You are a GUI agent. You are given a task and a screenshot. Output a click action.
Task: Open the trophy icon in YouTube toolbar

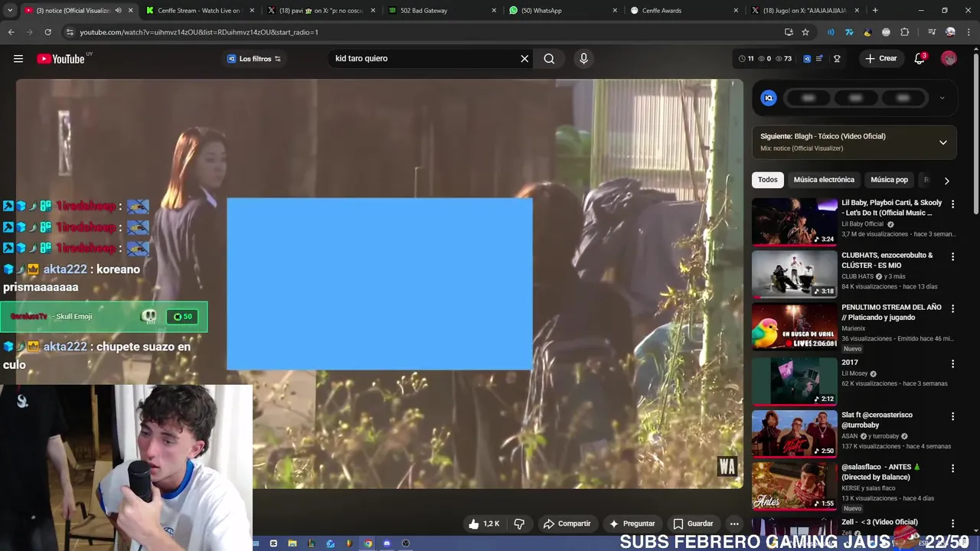click(x=837, y=59)
